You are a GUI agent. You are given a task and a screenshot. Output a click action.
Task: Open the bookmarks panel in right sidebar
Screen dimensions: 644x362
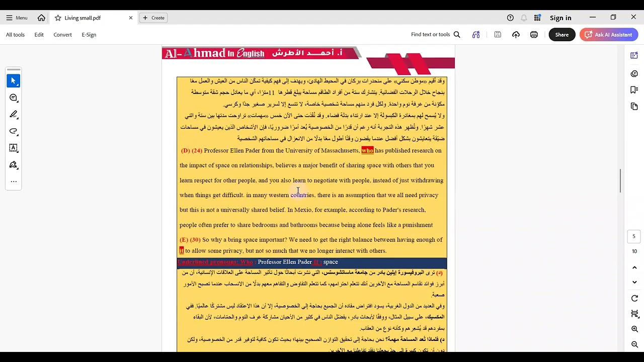click(634, 90)
